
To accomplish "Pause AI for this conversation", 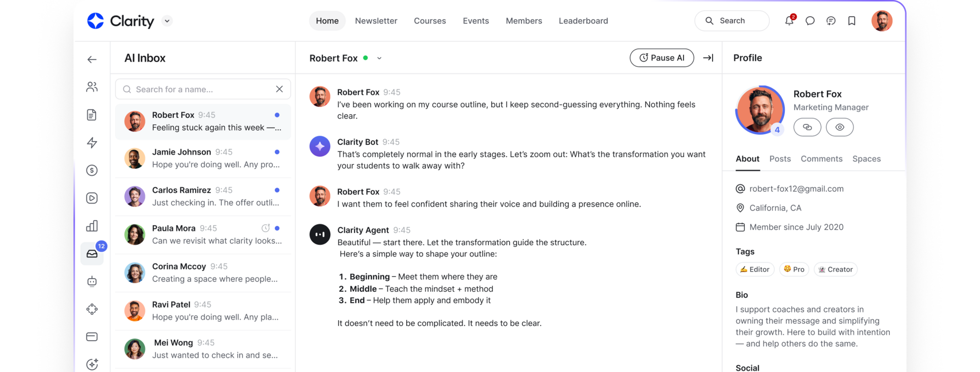I will coord(661,57).
